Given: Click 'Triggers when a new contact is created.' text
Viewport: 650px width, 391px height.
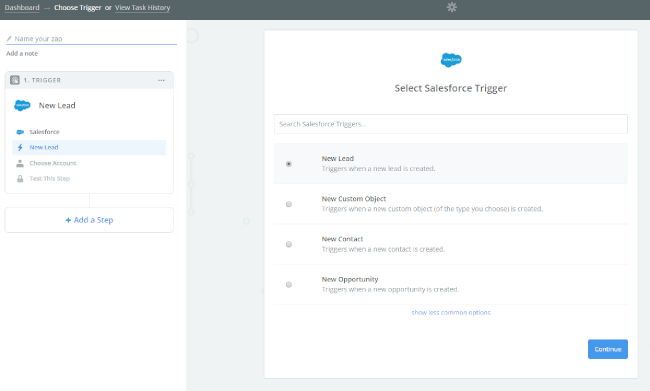Looking at the screenshot, I should (x=383, y=249).
